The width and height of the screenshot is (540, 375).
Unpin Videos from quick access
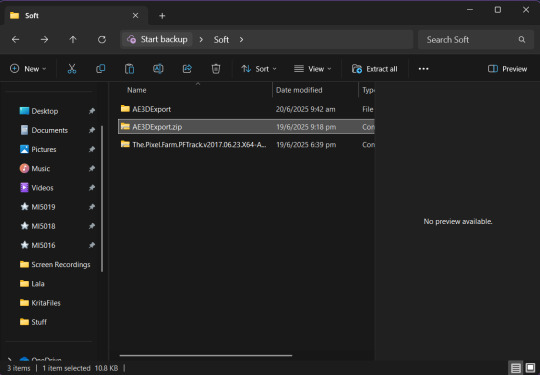(92, 188)
